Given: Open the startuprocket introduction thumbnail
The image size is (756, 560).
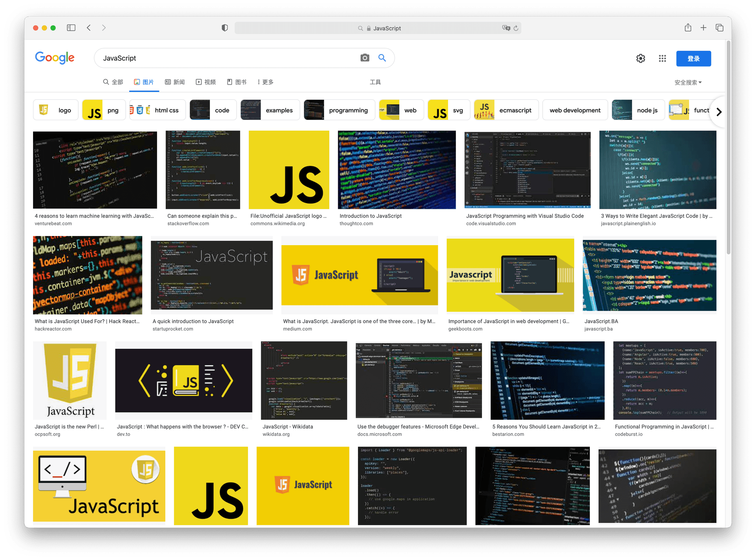Looking at the screenshot, I should (212, 275).
